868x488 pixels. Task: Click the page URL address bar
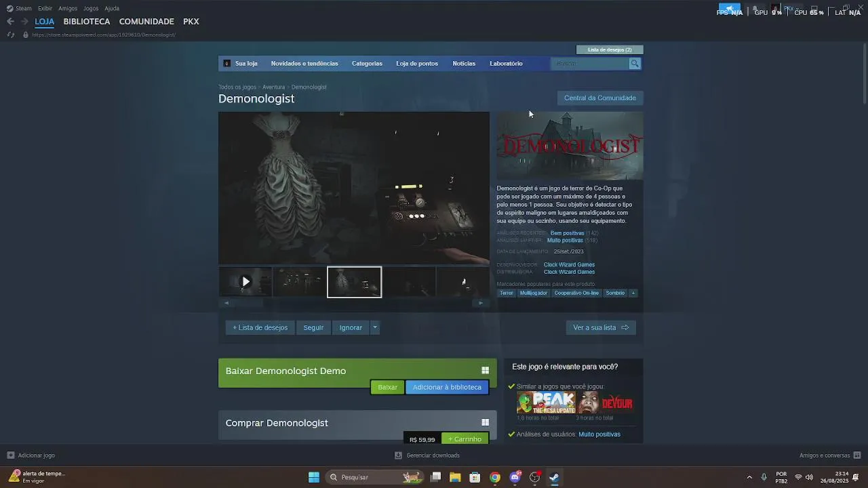pos(104,35)
